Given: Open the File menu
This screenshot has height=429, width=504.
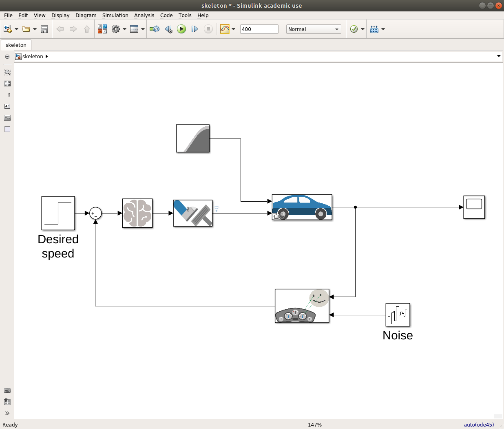Looking at the screenshot, I should pyautogui.click(x=8, y=15).
